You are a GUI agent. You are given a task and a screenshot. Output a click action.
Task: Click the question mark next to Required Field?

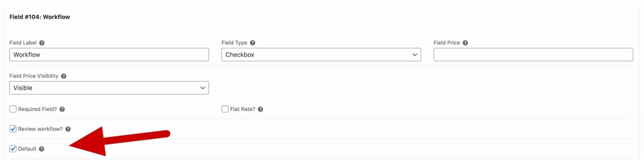(62, 109)
